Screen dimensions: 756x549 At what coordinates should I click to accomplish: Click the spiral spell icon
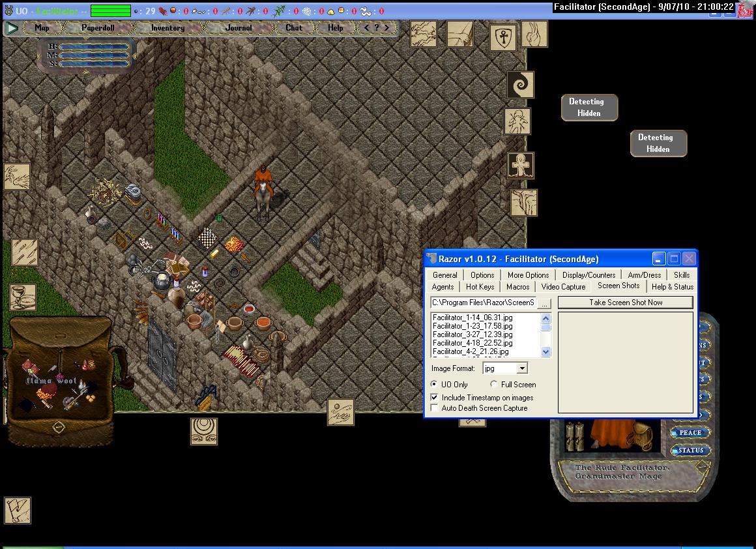tap(520, 85)
